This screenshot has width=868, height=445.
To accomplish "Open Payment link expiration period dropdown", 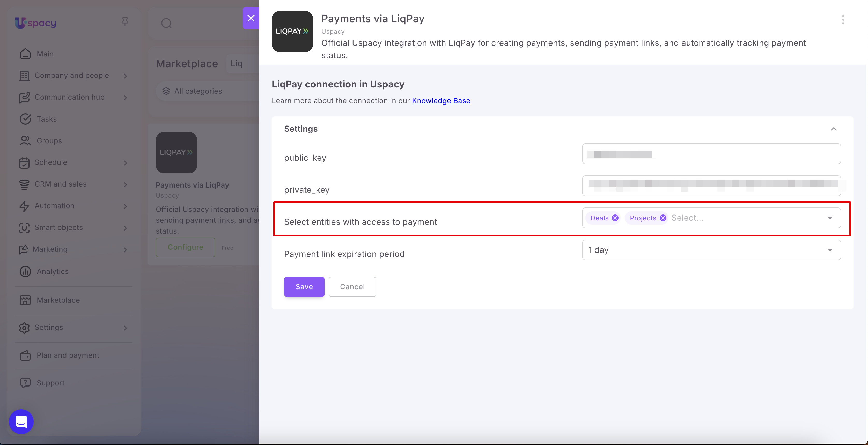I will (x=711, y=250).
